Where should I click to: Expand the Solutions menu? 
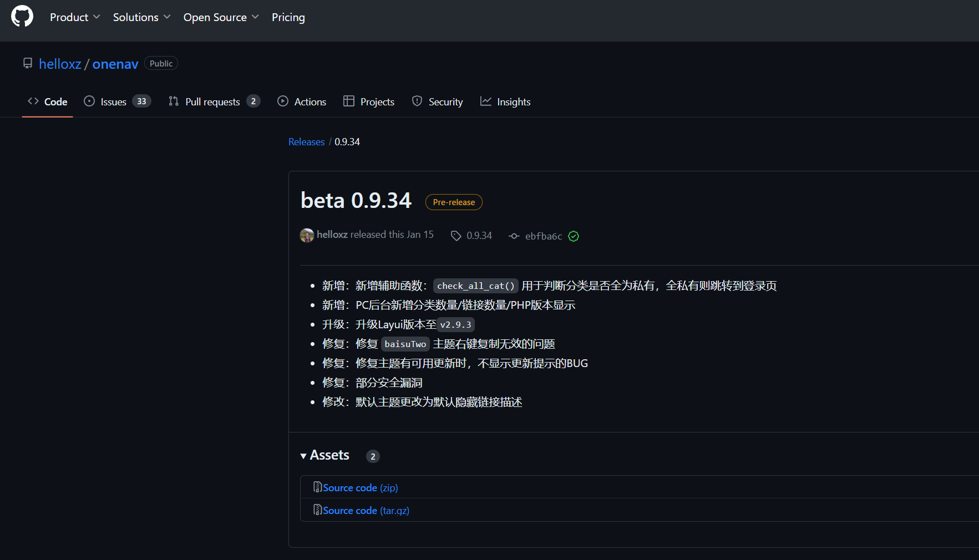point(141,17)
